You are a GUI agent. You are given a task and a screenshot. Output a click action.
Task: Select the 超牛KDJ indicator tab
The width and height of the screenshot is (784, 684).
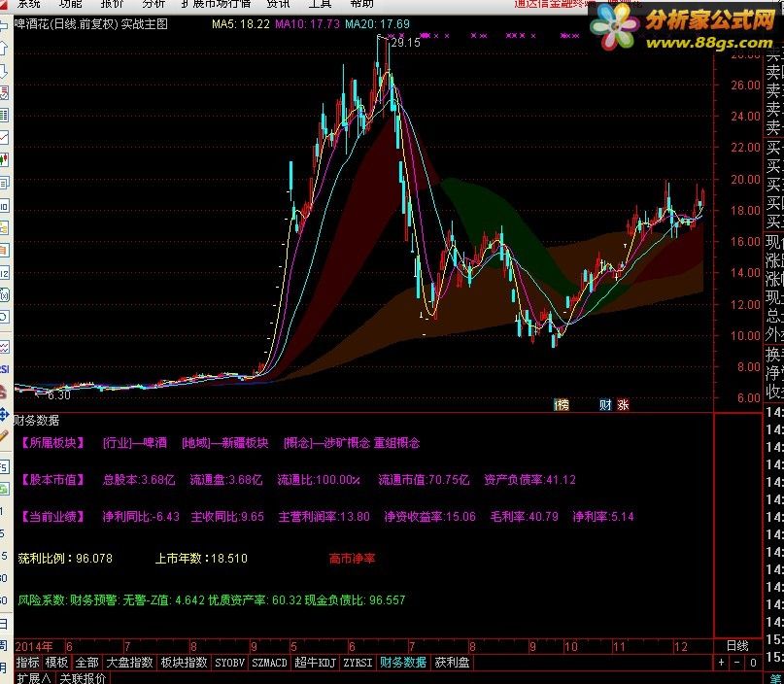[x=315, y=663]
